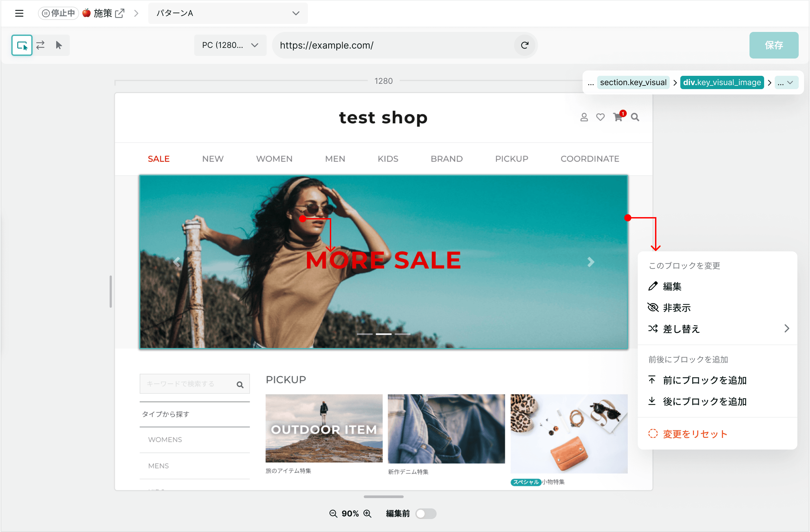Select the SALE navigation tab
This screenshot has width=810, height=532.
(158, 158)
